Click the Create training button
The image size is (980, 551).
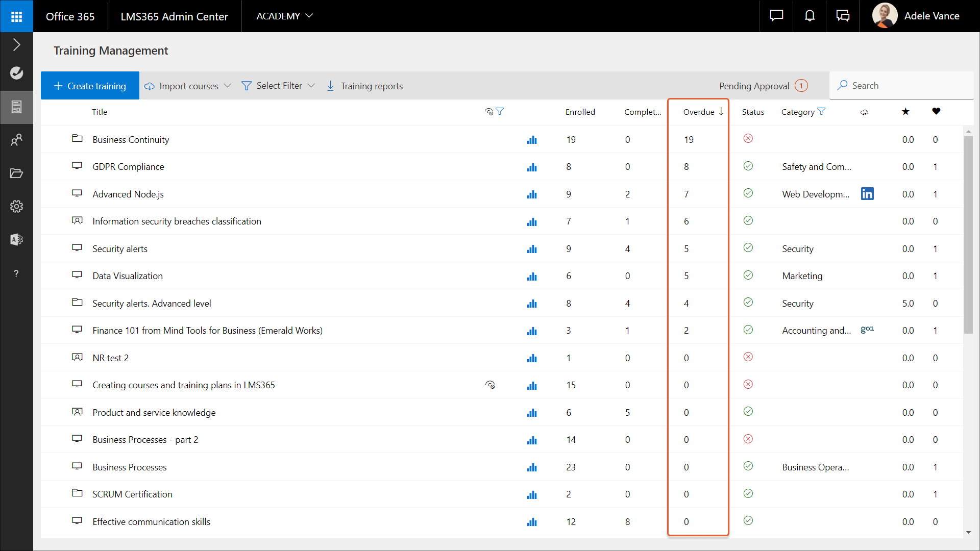click(x=90, y=86)
